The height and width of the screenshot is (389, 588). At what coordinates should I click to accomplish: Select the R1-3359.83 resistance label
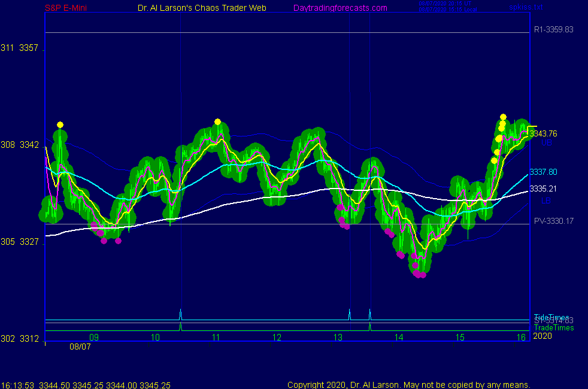click(553, 29)
